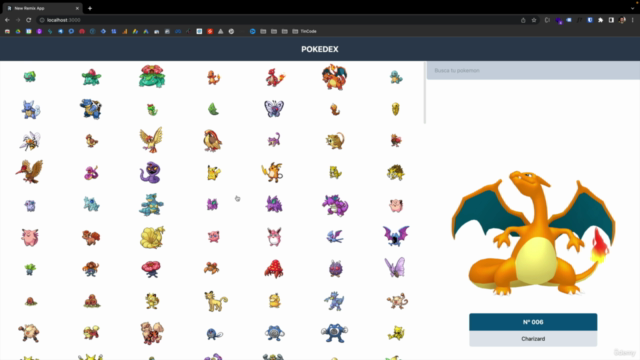Open browser three-dot menu

633,20
